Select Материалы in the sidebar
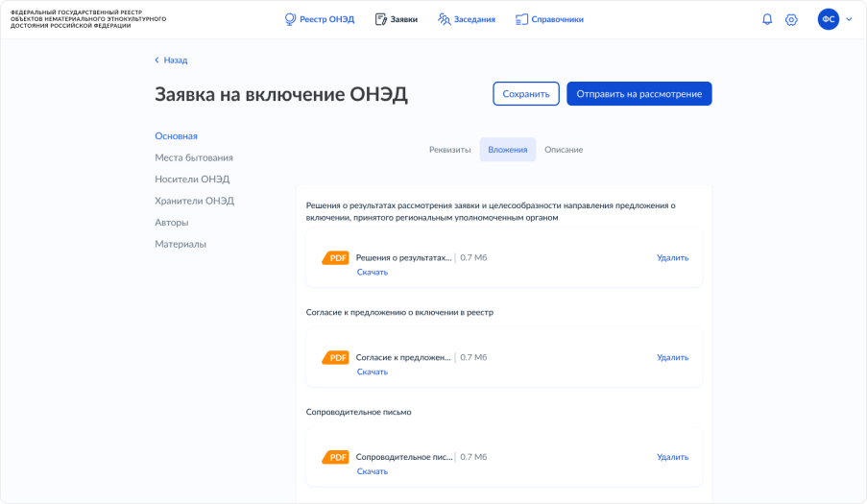This screenshot has height=504, width=867. [181, 244]
